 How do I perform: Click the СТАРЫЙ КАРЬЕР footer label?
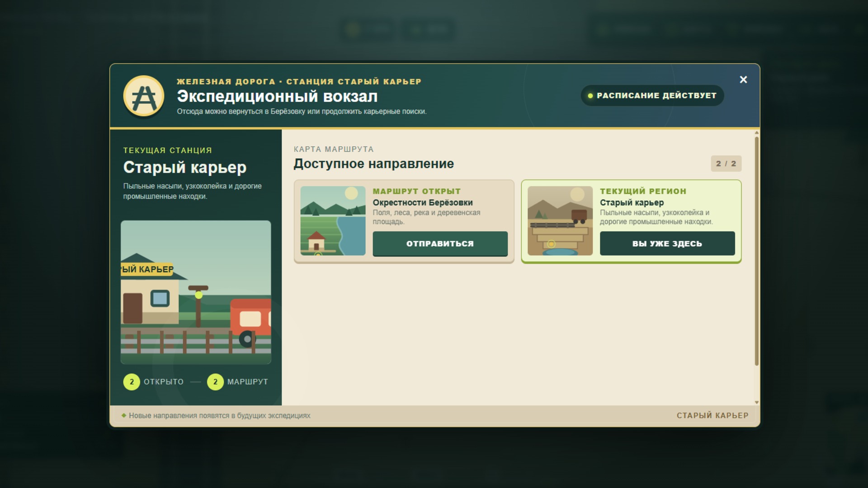pyautogui.click(x=712, y=416)
